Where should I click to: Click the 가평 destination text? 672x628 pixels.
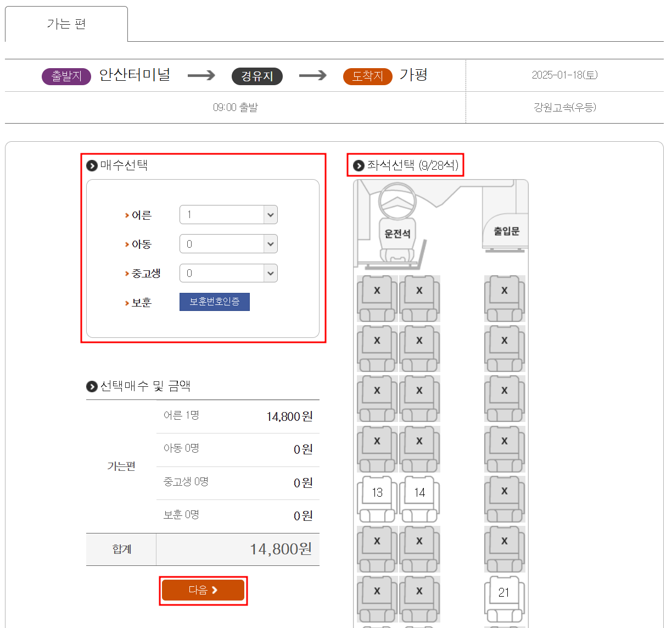pyautogui.click(x=413, y=75)
